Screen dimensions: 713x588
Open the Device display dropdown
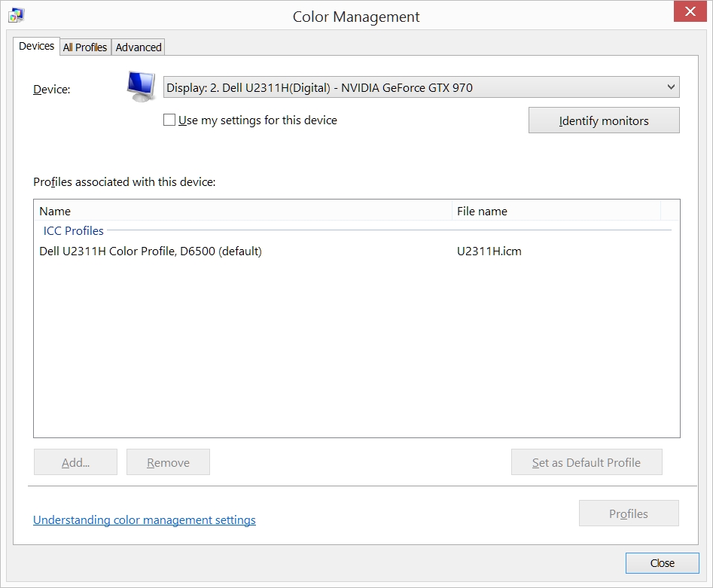click(421, 87)
